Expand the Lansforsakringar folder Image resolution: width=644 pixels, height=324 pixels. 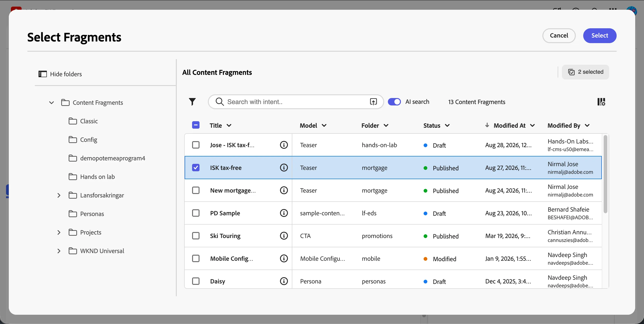[59, 195]
